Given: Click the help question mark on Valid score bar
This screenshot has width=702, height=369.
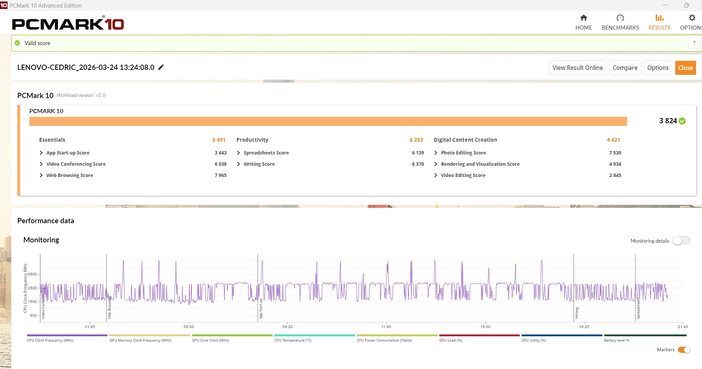Looking at the screenshot, I should pos(694,43).
